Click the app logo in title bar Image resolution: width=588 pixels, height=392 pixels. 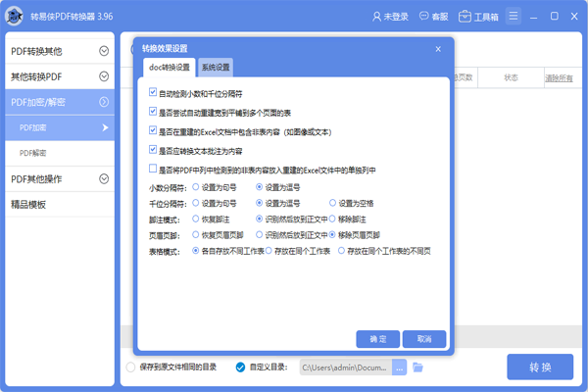(x=17, y=17)
